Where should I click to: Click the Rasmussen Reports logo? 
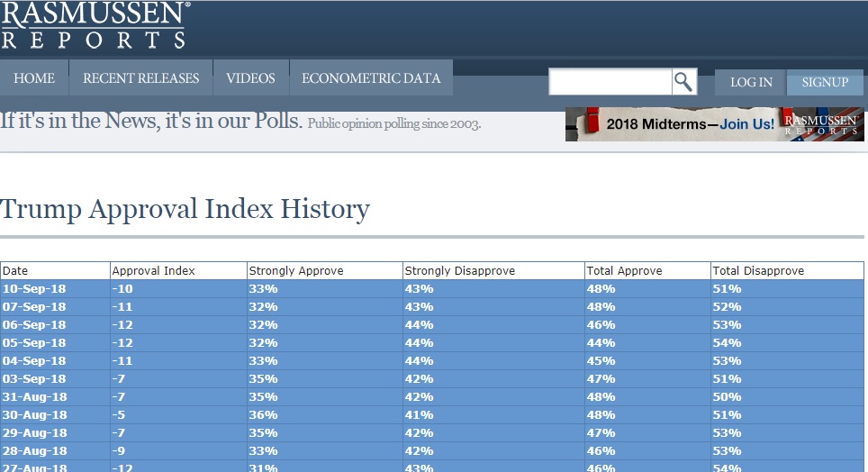95,25
